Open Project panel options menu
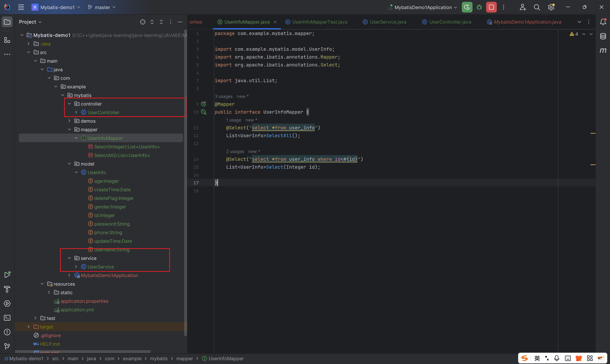Image resolution: width=610 pixels, height=364 pixels. (170, 22)
